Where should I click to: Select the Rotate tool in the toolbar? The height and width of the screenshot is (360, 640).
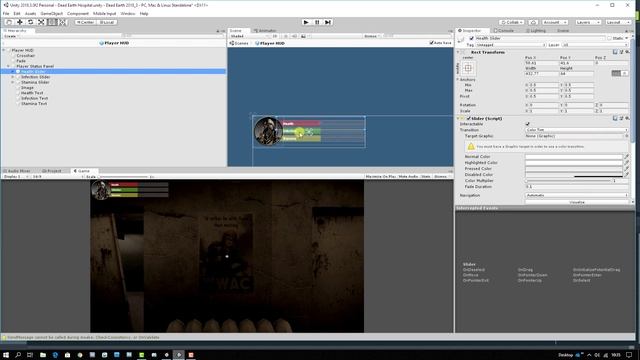pos(30,22)
